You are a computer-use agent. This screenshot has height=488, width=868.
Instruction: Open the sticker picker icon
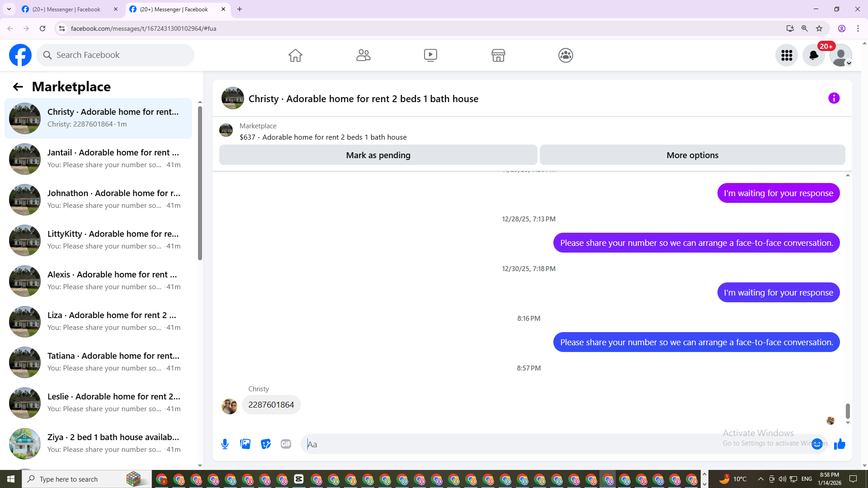[266, 444]
